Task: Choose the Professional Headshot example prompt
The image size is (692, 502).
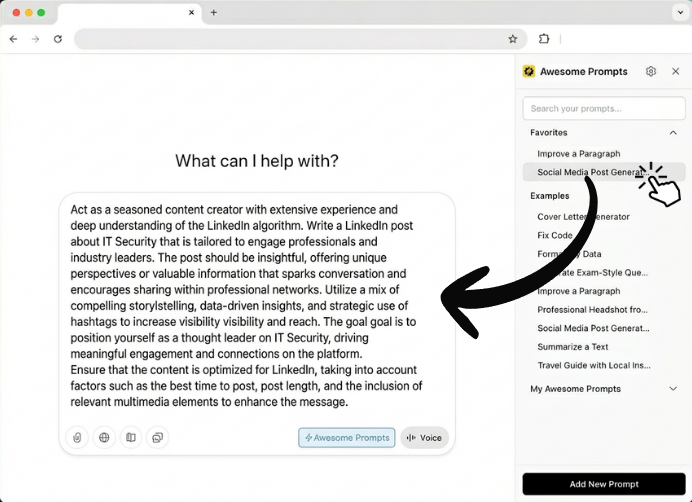Action: tap(592, 310)
